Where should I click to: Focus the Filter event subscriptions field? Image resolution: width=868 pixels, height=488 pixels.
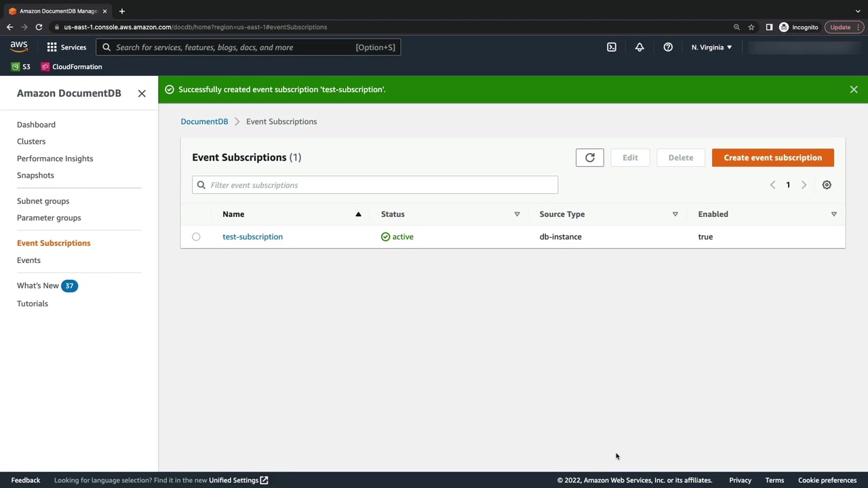[375, 185]
